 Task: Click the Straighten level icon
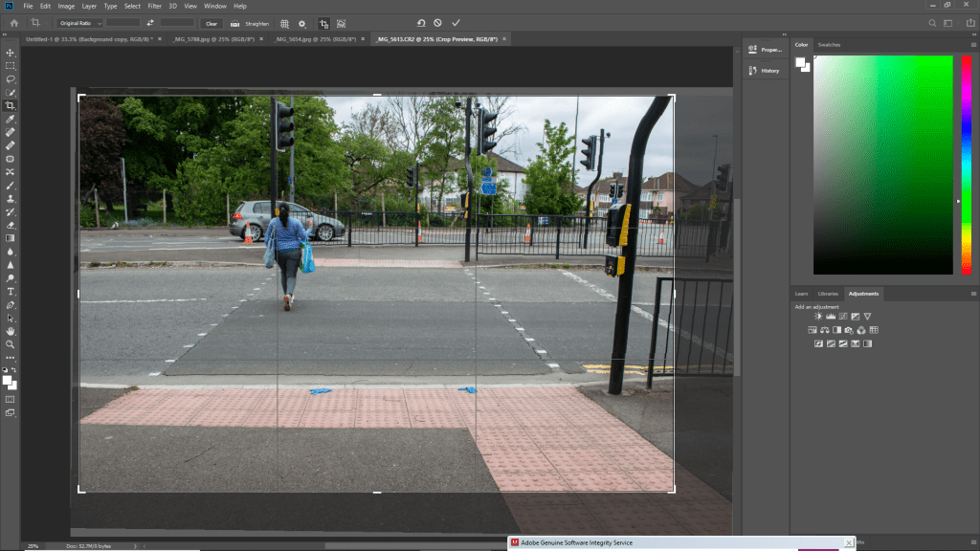click(234, 23)
